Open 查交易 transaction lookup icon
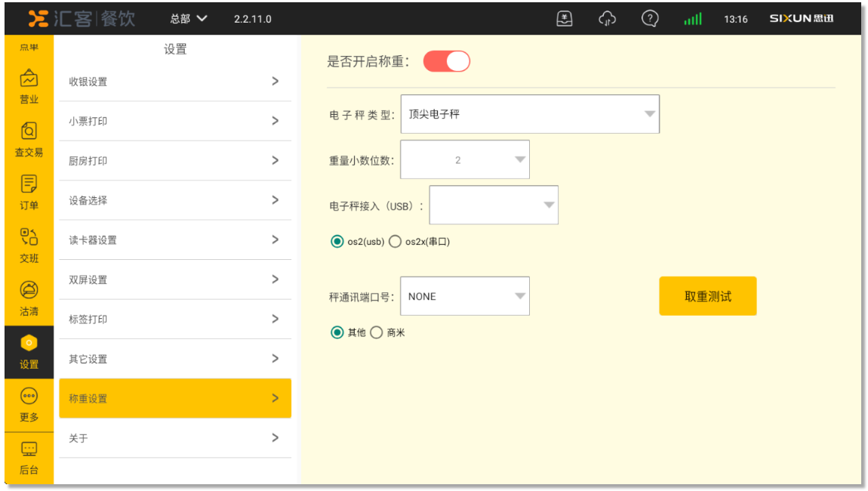 click(x=29, y=131)
